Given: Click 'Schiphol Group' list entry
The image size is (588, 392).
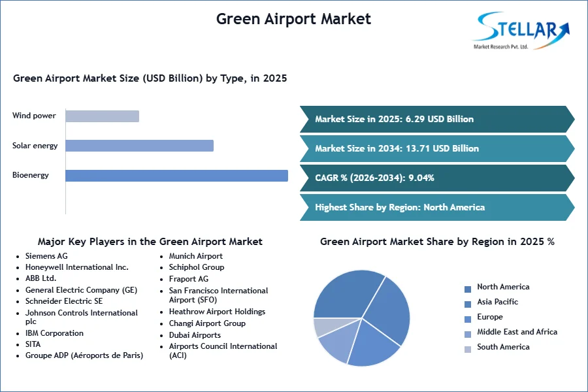Looking at the screenshot, I should (x=197, y=267).
